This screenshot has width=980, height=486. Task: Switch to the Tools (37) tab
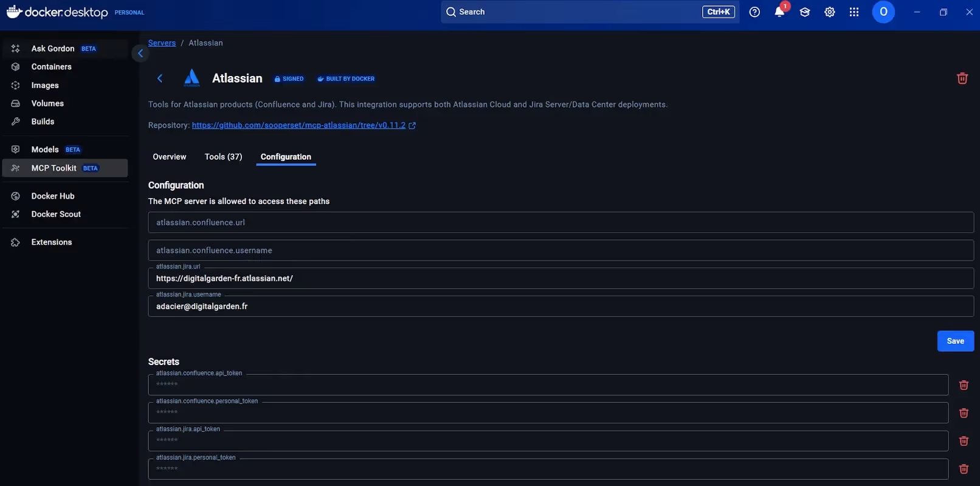pos(224,157)
